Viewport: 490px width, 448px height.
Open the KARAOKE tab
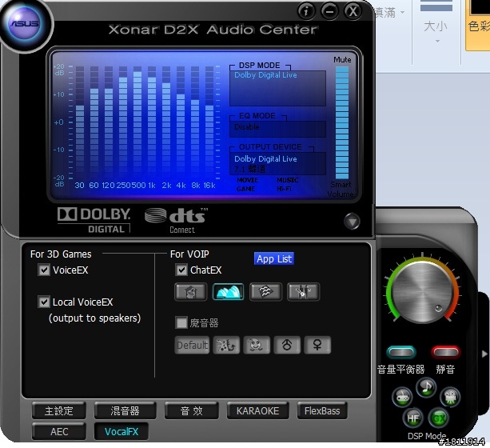coord(258,410)
